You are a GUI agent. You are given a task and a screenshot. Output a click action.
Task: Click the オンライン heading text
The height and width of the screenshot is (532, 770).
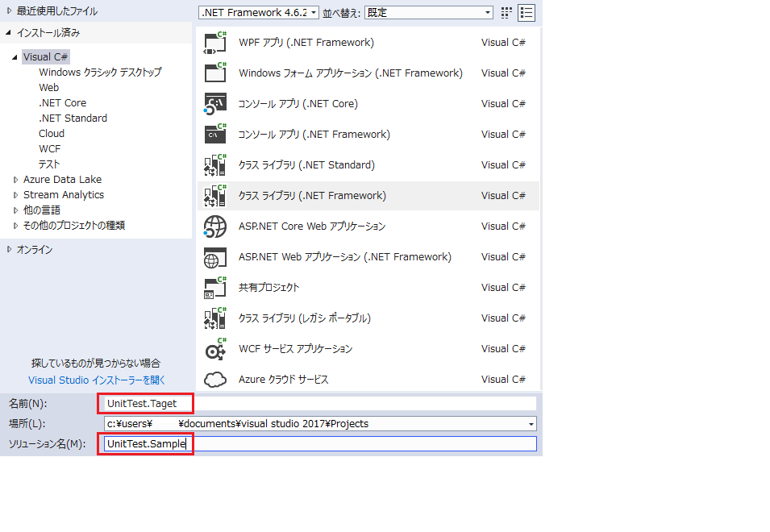pos(35,249)
